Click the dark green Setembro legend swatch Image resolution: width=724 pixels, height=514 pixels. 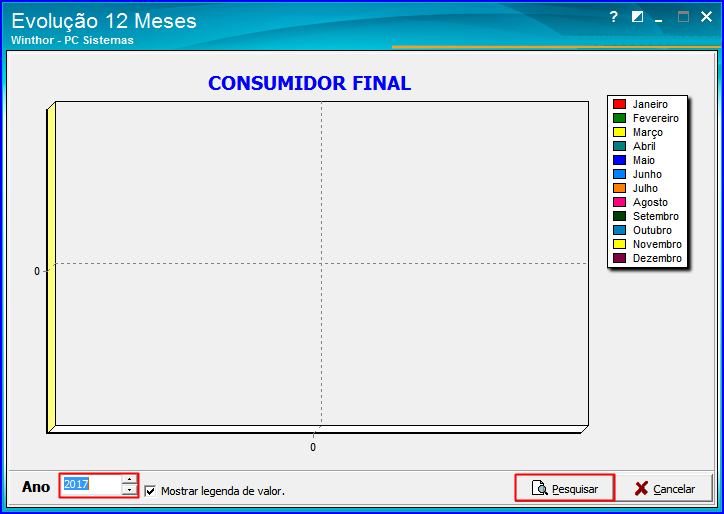coord(619,216)
